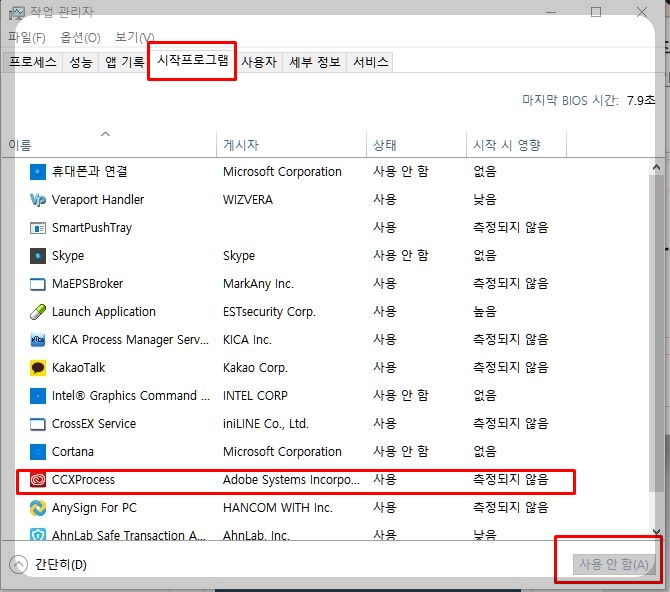Click the KakaoTalk icon
This screenshot has height=592, width=670.
pyautogui.click(x=38, y=368)
